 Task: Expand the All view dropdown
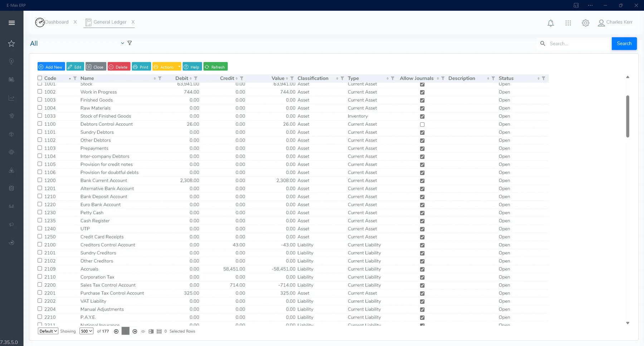tap(122, 43)
